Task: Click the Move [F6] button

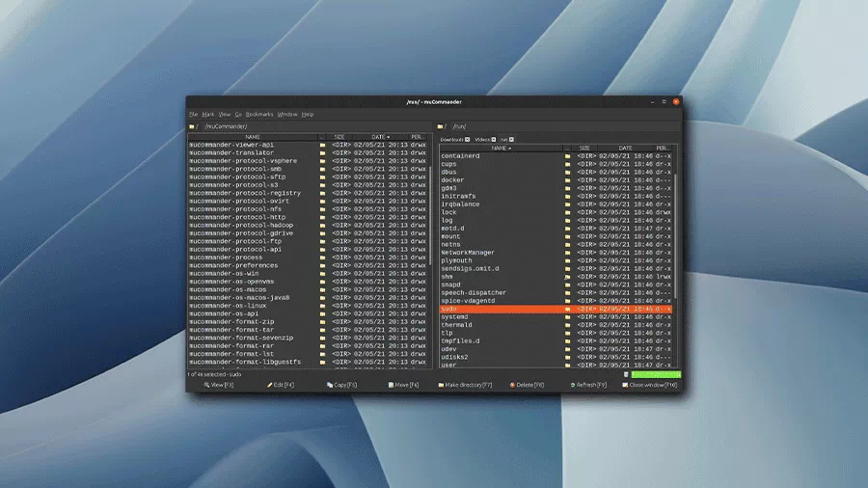Action: 403,385
